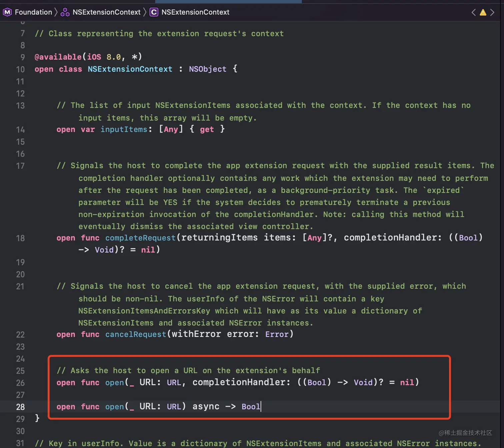Click the async keyword on line 28
Screen dimensions: 504x448
click(x=206, y=406)
